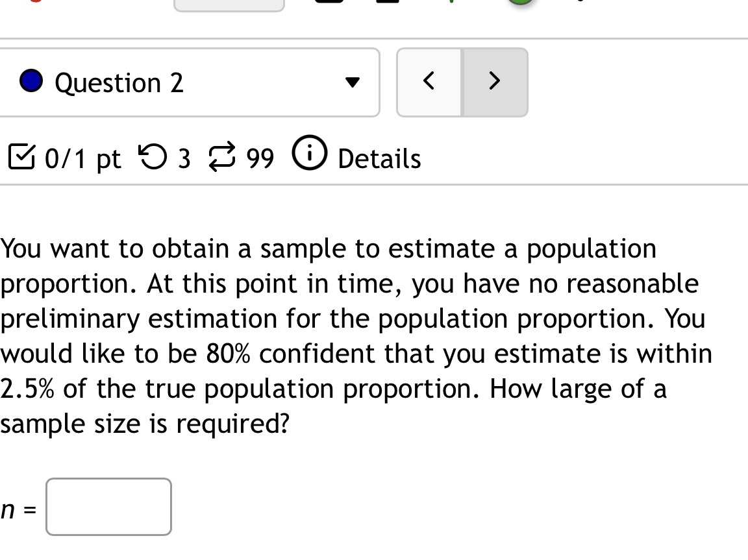Click inside the n = answer box

(108, 507)
